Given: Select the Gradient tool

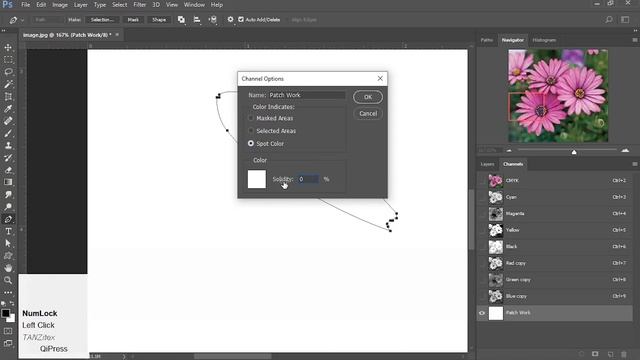Looking at the screenshot, I should (8, 182).
